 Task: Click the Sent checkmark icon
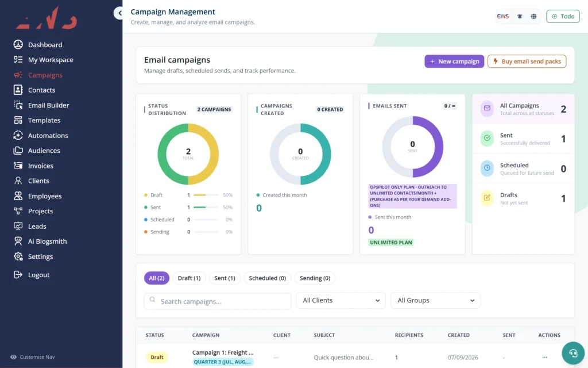pyautogui.click(x=487, y=138)
